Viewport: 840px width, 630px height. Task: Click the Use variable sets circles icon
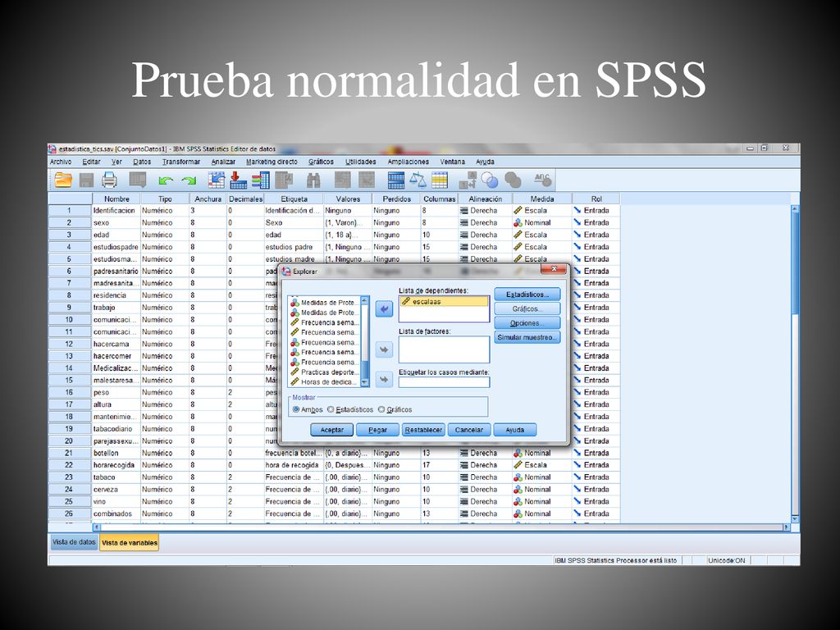[x=489, y=180]
